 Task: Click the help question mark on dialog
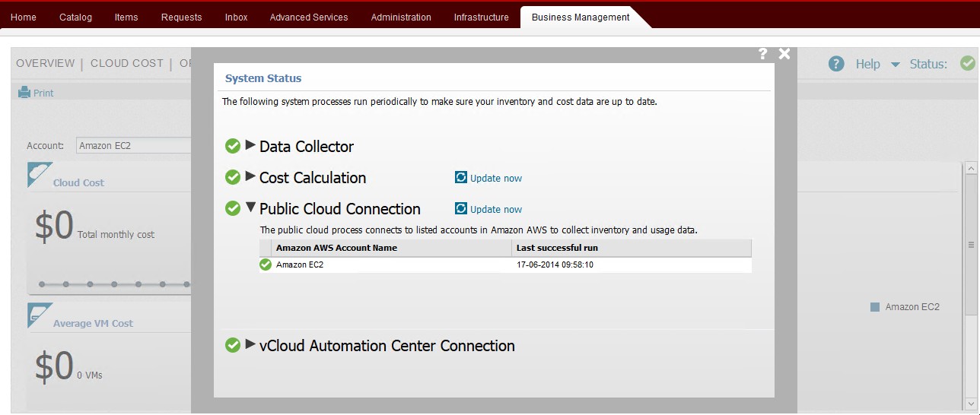point(763,54)
